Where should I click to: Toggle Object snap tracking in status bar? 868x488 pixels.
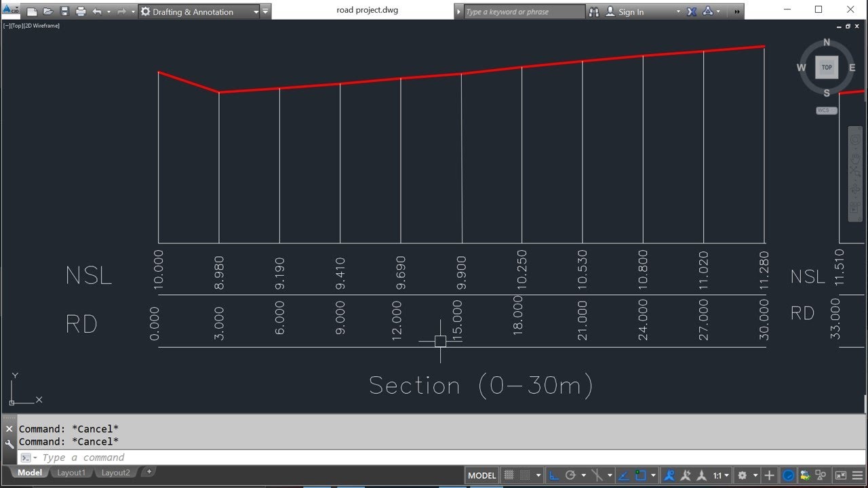point(624,476)
